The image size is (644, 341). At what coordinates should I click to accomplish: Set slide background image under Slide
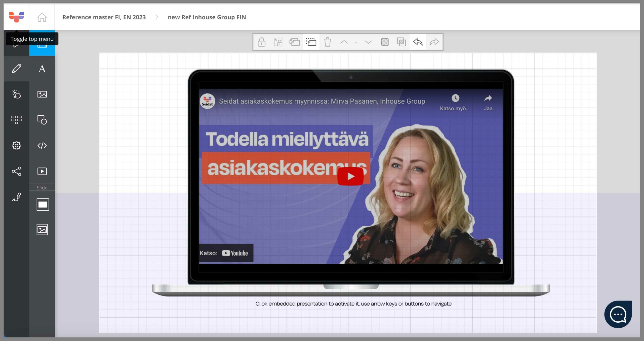[x=42, y=230]
